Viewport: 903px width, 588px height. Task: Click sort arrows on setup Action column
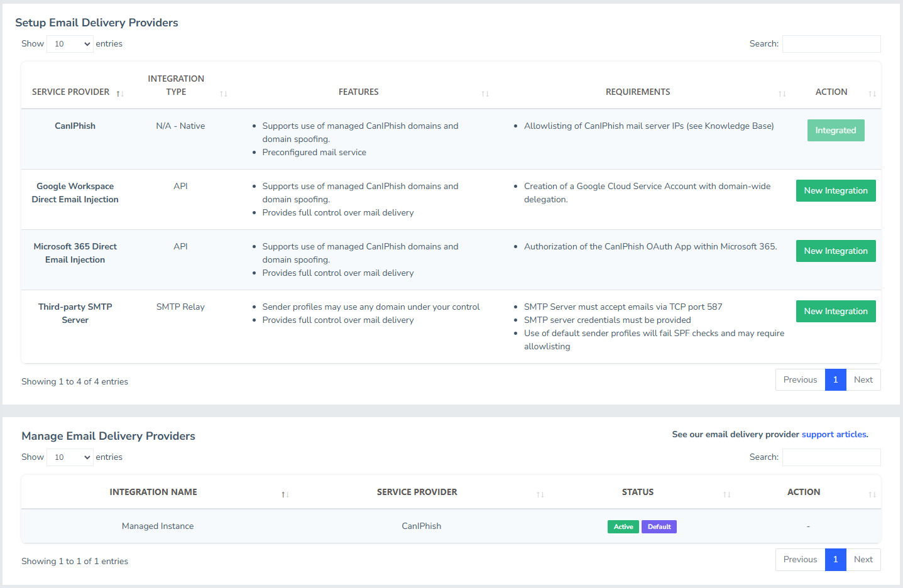pos(872,94)
